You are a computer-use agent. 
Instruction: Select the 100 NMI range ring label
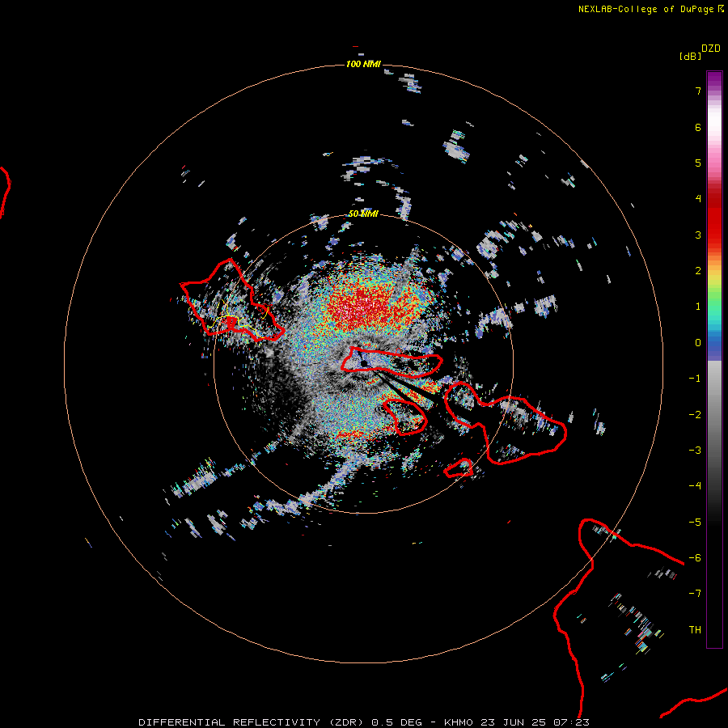pos(363,64)
